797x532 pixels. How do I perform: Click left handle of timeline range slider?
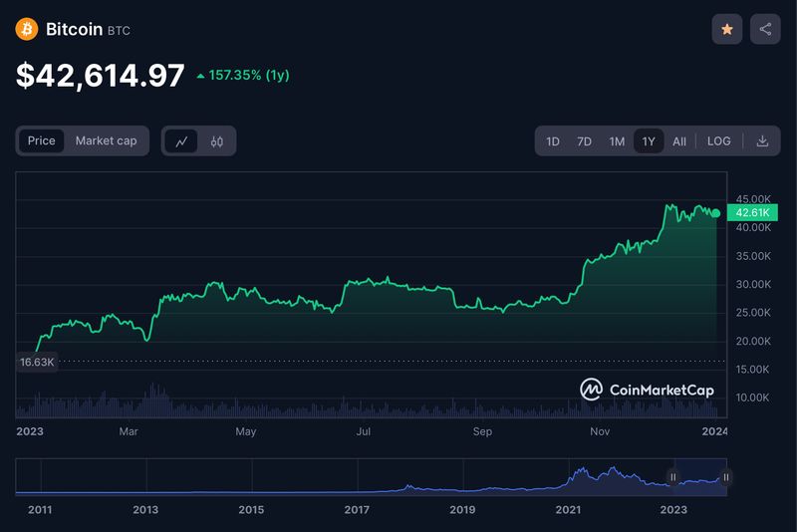pos(673,477)
